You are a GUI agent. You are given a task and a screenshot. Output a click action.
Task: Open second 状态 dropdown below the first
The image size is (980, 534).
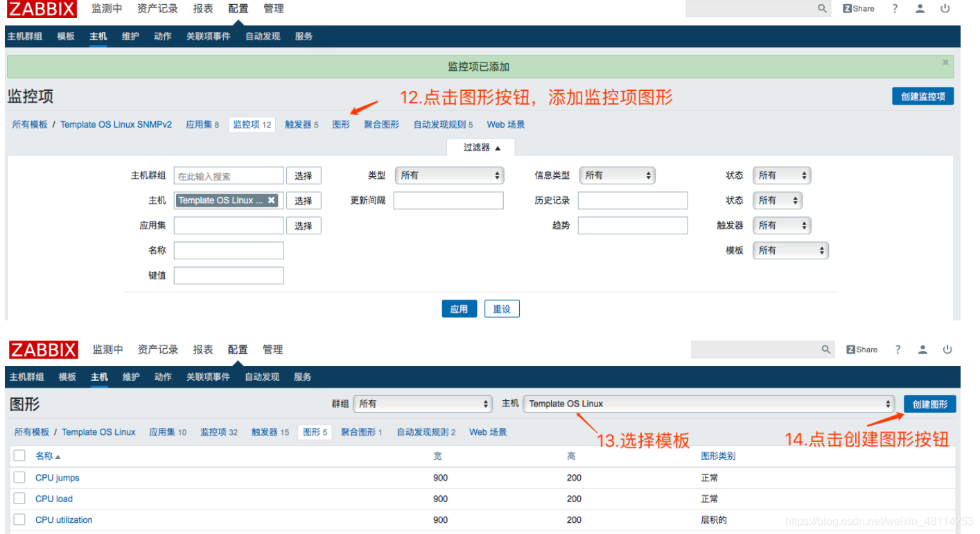pos(778,200)
